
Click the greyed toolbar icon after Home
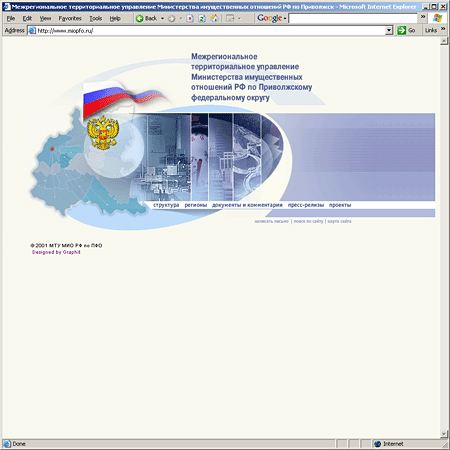coord(230,18)
